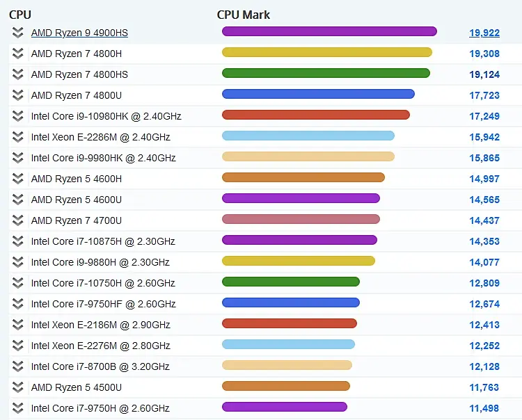The image size is (522, 420).
Task: Expand the Intel Xeon E-2276M row chevron
Action: click(17, 346)
